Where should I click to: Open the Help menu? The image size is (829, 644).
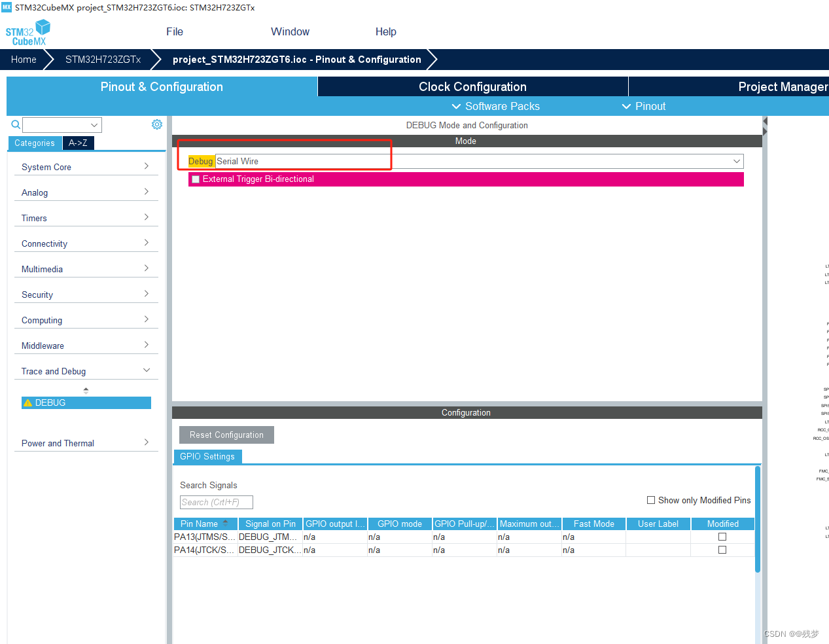pyautogui.click(x=386, y=31)
